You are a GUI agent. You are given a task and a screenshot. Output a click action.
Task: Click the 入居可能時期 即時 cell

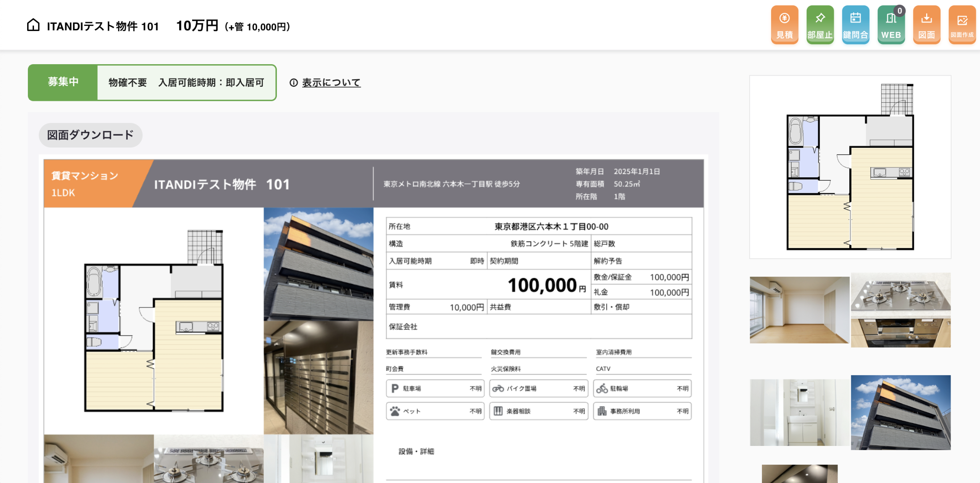click(436, 261)
